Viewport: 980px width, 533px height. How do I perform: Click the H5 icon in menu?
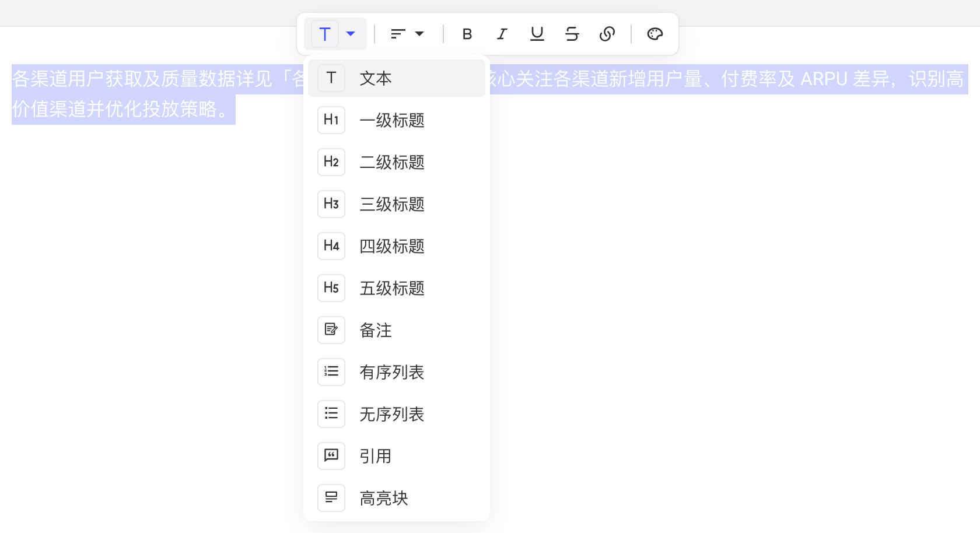pos(331,288)
